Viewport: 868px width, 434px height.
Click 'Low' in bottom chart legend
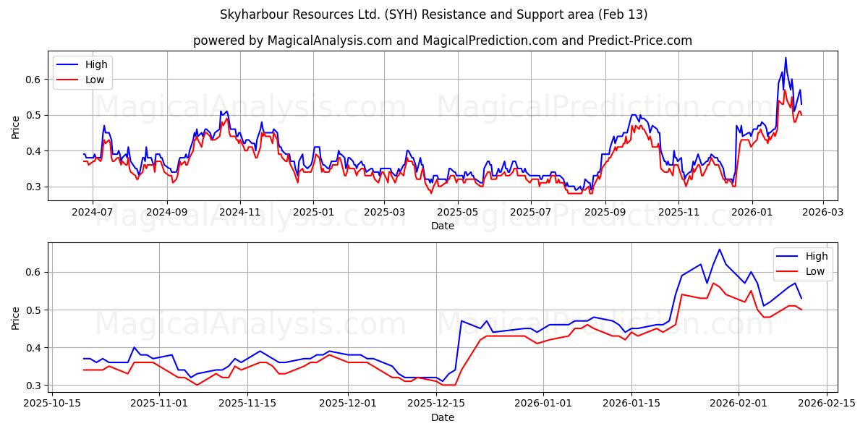pyautogui.click(x=815, y=271)
